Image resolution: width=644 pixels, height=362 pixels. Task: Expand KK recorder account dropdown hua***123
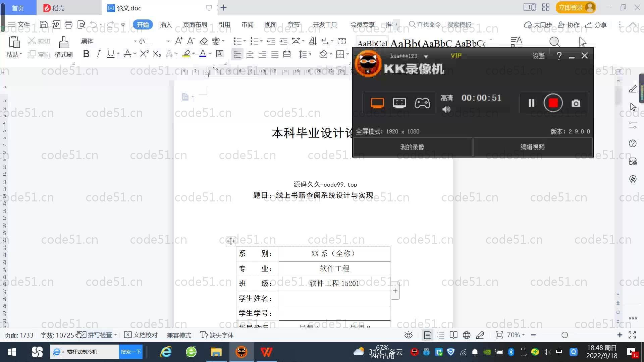coord(426,56)
